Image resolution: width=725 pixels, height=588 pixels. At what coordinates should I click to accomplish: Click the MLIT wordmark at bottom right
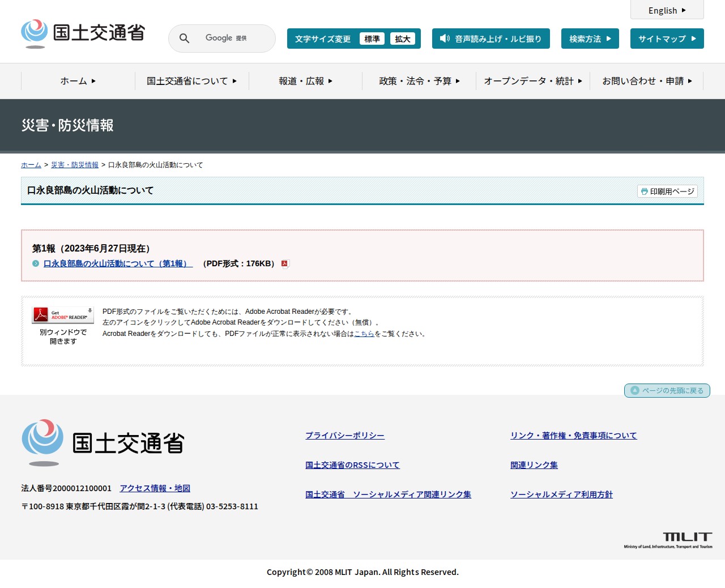pyautogui.click(x=668, y=540)
